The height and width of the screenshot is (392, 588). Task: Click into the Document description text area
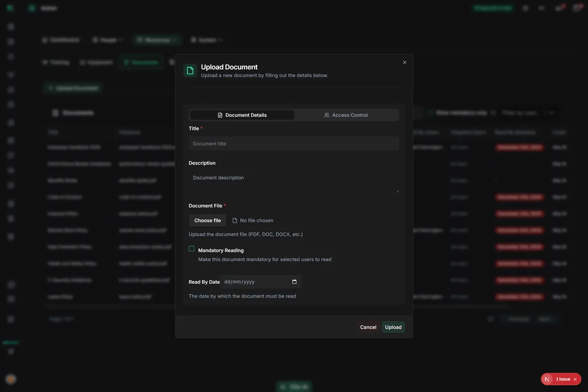[x=294, y=182]
